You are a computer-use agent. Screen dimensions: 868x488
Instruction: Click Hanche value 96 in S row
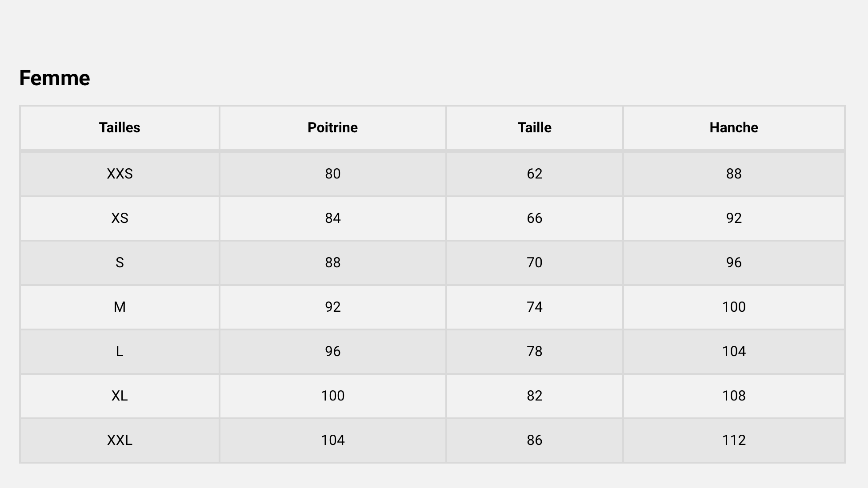point(734,262)
